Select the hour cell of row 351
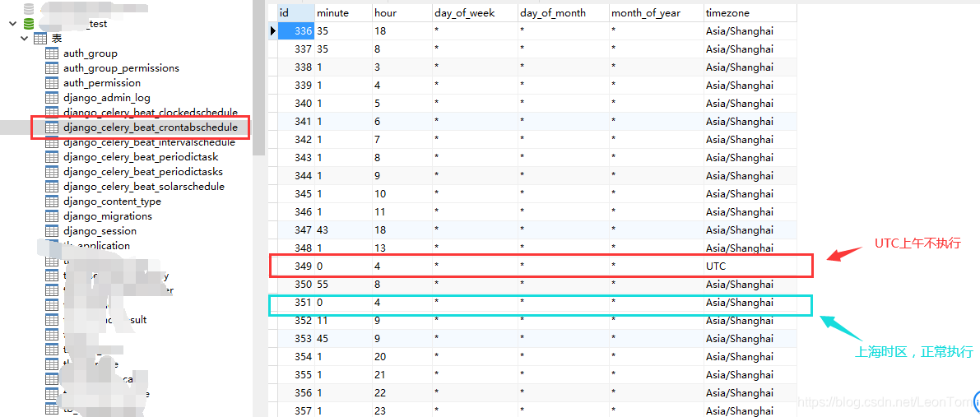 pos(402,303)
